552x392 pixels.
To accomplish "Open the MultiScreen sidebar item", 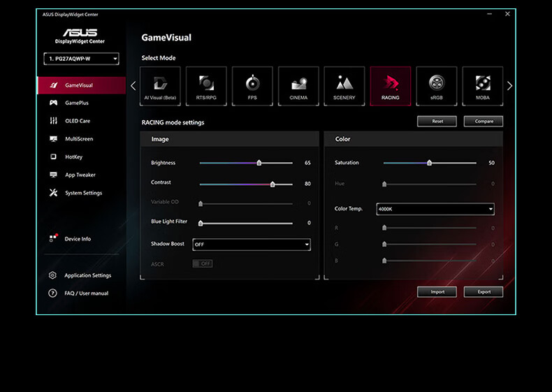I will pos(78,139).
